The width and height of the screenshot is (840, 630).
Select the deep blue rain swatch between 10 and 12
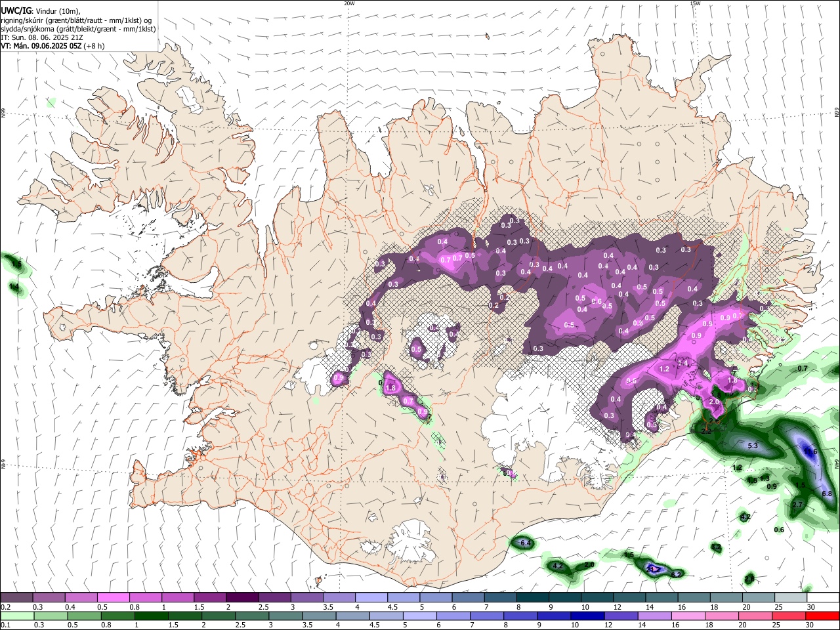pos(588,616)
